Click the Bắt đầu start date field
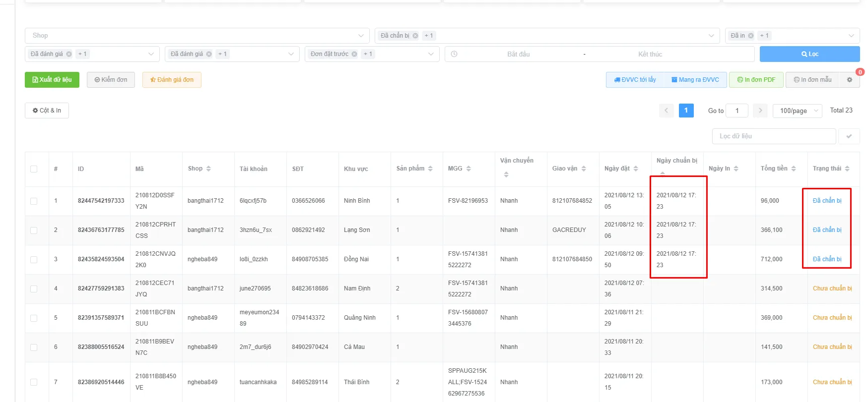This screenshot has height=402, width=868. (519, 54)
